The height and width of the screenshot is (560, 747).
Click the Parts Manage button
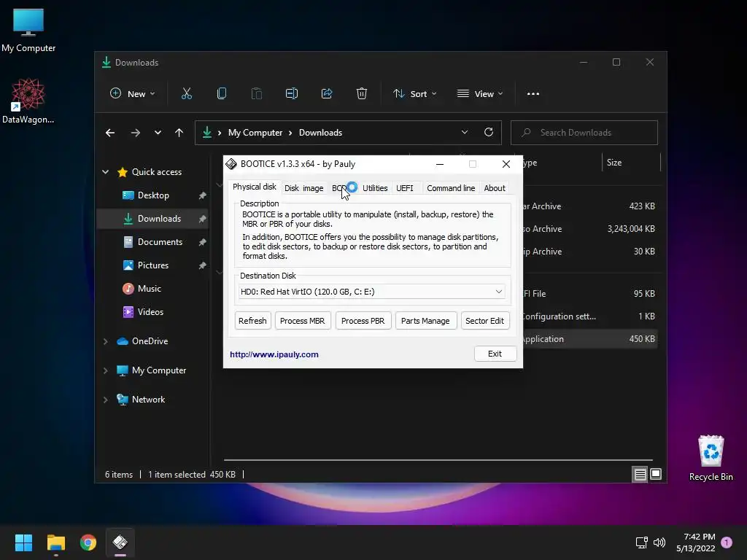[425, 321]
